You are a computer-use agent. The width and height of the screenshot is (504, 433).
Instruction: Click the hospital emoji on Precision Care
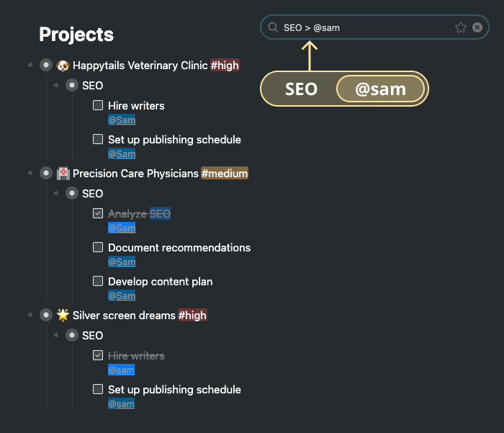(x=63, y=174)
